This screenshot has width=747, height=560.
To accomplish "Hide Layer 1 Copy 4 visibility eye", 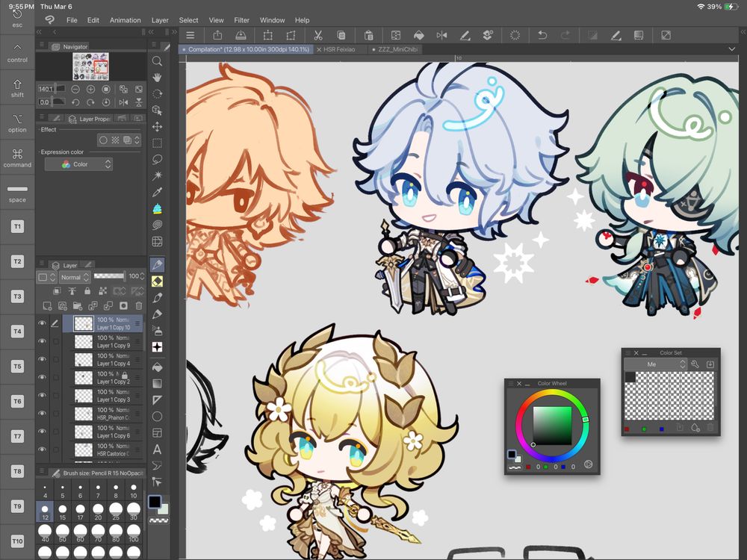I will [42, 360].
